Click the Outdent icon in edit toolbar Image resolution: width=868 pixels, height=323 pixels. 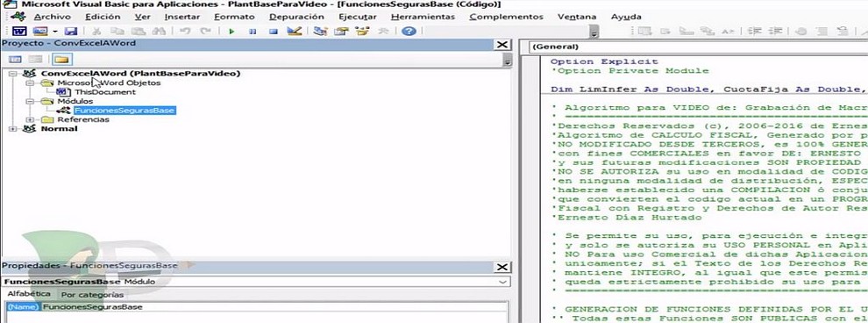pyautogui.click(x=776, y=32)
